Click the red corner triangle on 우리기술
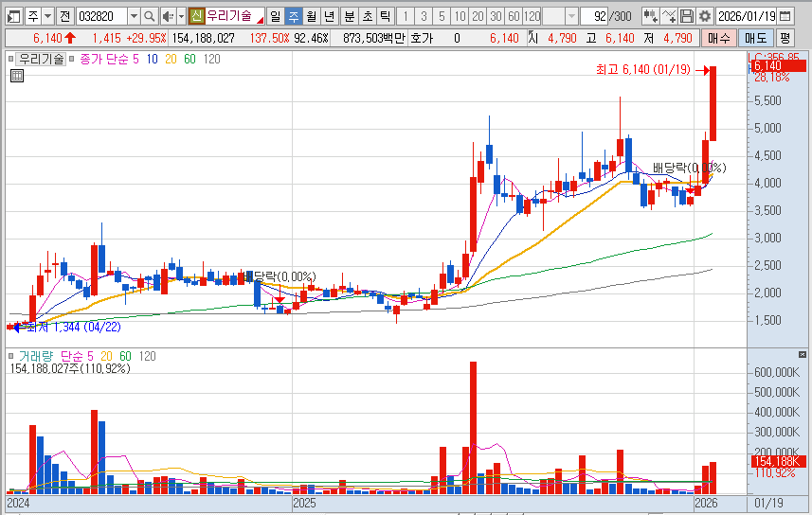The height and width of the screenshot is (515, 812). coord(261,20)
